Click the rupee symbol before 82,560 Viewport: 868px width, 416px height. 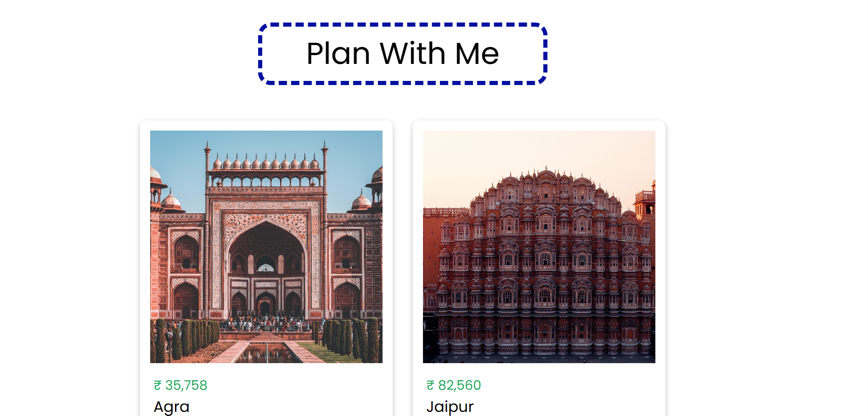[x=430, y=385]
